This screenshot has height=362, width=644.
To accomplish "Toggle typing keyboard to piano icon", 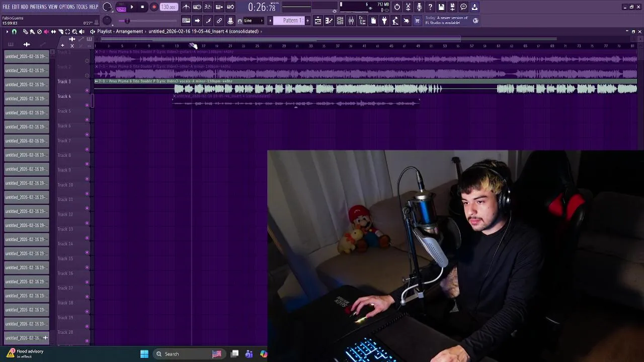I will (x=186, y=21).
